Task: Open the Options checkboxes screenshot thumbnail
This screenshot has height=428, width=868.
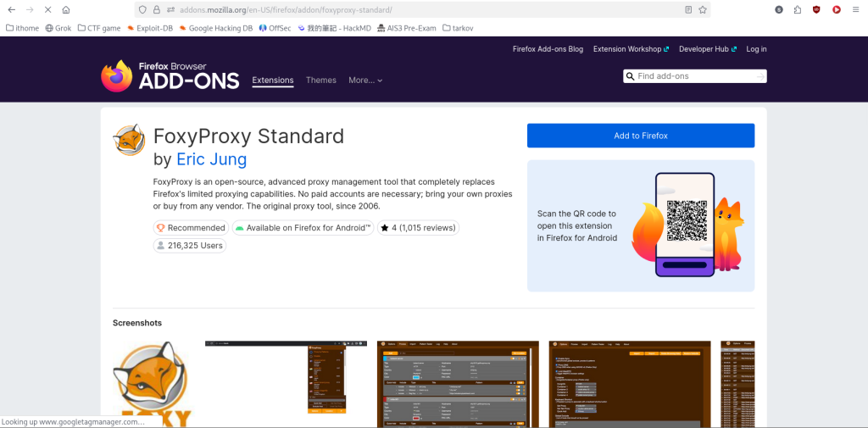Action: tap(630, 384)
